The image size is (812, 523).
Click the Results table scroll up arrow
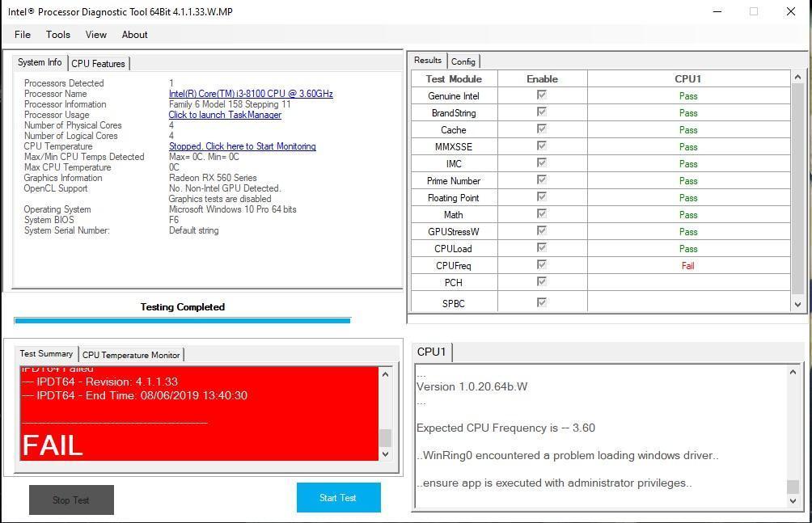(797, 77)
